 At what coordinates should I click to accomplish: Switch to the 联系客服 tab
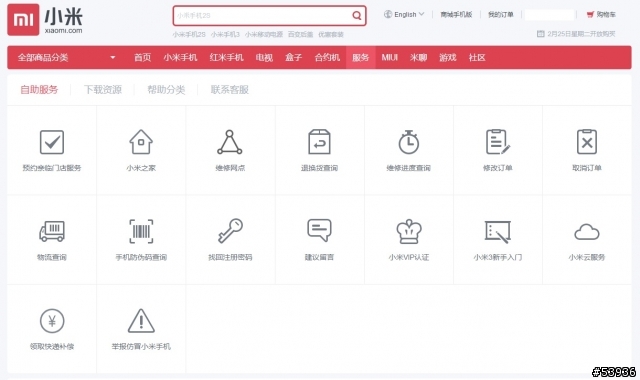pyautogui.click(x=230, y=89)
